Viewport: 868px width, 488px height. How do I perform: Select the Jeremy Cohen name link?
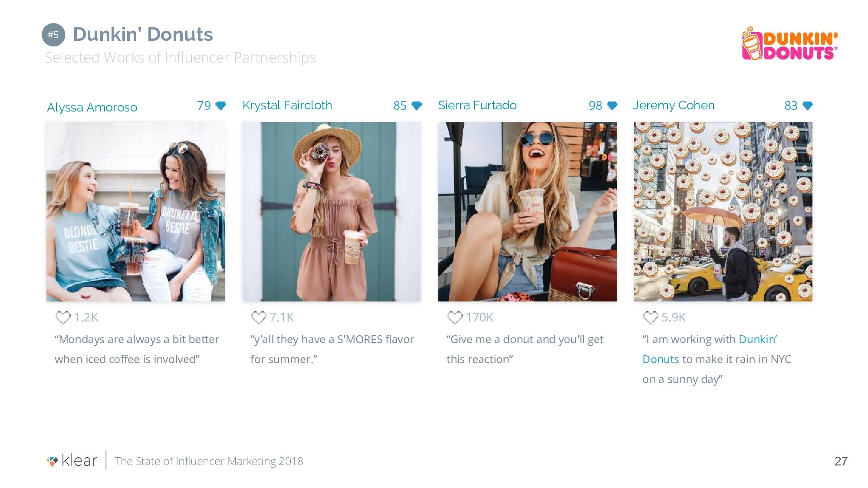coord(674,105)
